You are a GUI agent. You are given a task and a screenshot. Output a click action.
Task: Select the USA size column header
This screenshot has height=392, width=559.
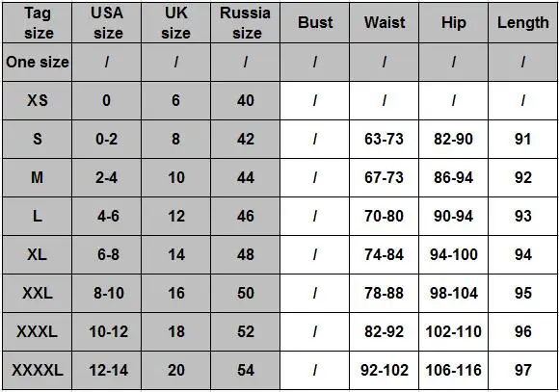[x=107, y=23]
